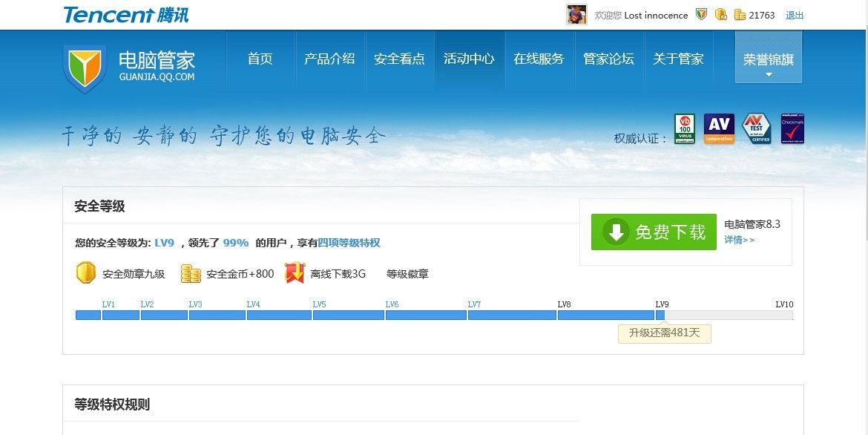Open the 产品介绍 nav item
This screenshot has height=435, width=868.
click(329, 59)
